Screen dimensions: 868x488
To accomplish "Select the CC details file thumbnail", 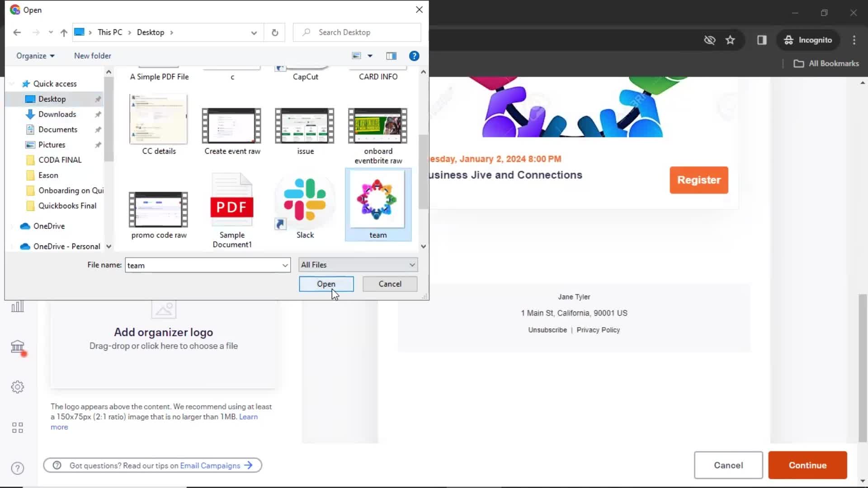I will pyautogui.click(x=159, y=125).
